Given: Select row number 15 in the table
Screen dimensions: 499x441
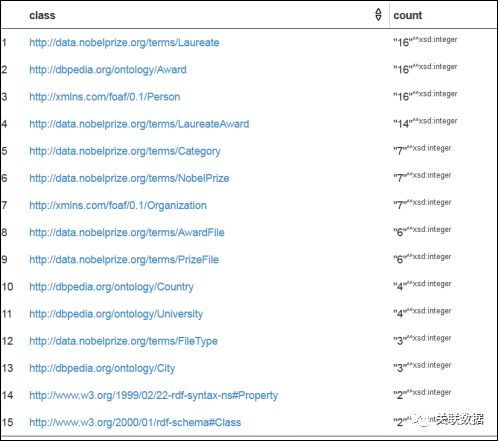Looking at the screenshot, I should (x=7, y=423).
